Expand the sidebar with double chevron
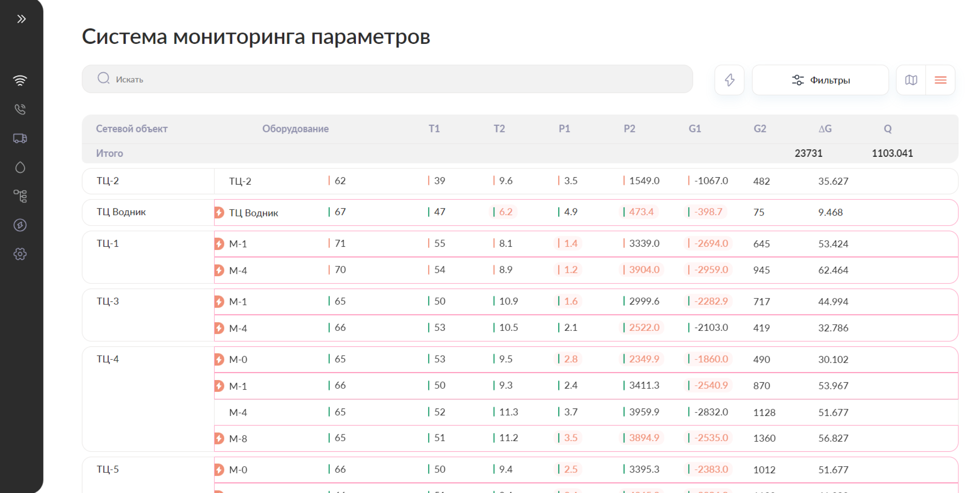The height and width of the screenshot is (493, 980). [21, 19]
